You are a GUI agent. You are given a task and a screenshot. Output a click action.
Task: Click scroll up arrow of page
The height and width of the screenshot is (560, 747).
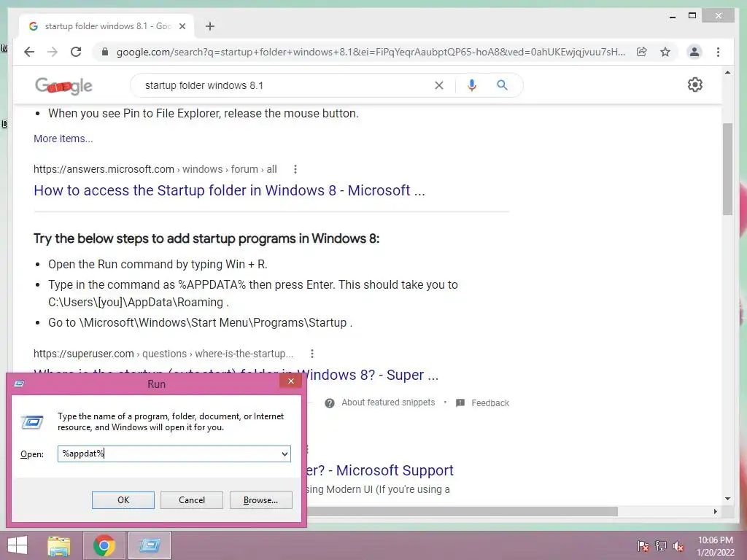tap(727, 72)
